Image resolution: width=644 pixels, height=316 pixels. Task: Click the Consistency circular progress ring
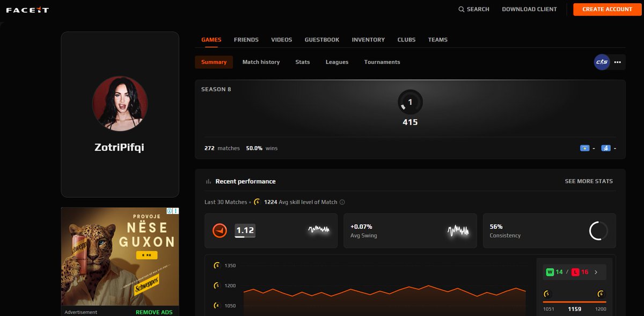click(x=598, y=231)
